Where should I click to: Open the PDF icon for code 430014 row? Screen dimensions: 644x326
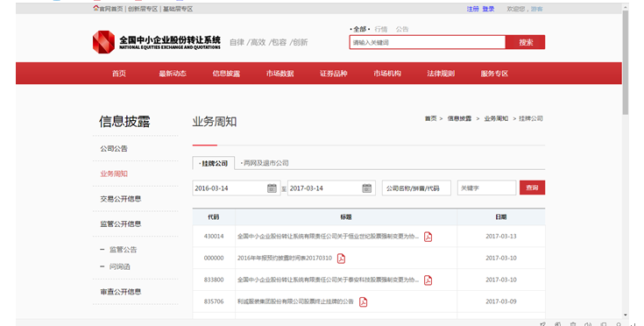pyautogui.click(x=428, y=237)
